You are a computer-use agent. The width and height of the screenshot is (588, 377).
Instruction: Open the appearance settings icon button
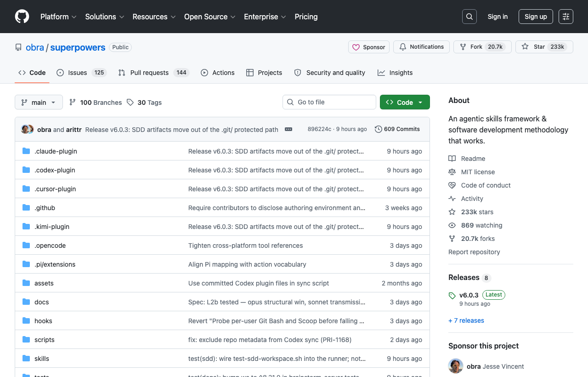[x=566, y=17]
